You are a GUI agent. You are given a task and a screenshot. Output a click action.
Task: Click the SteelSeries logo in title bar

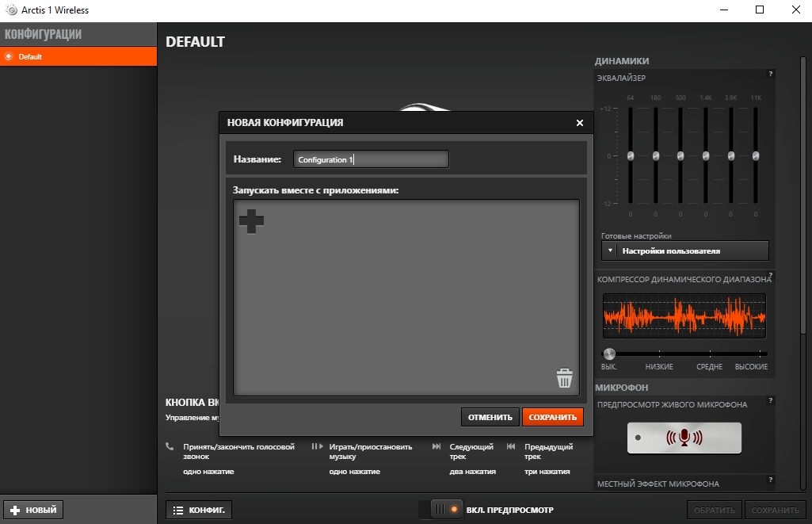11,10
